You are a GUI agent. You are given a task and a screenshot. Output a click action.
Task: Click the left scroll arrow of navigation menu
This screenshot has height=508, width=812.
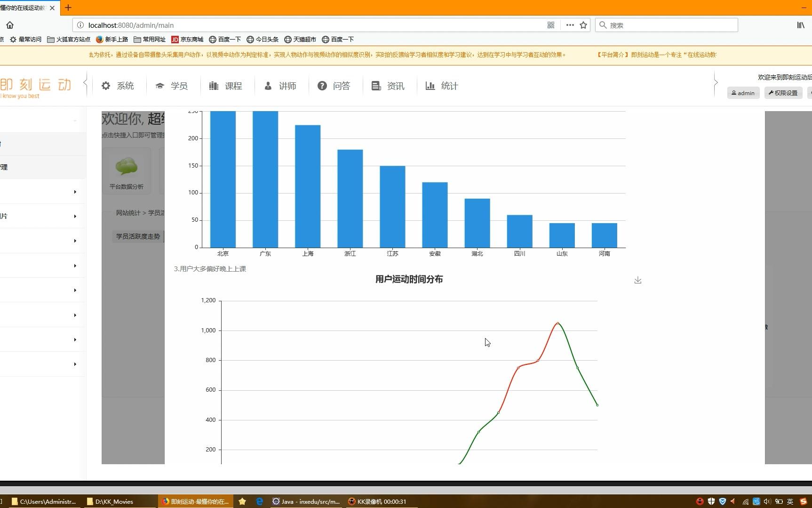(85, 83)
